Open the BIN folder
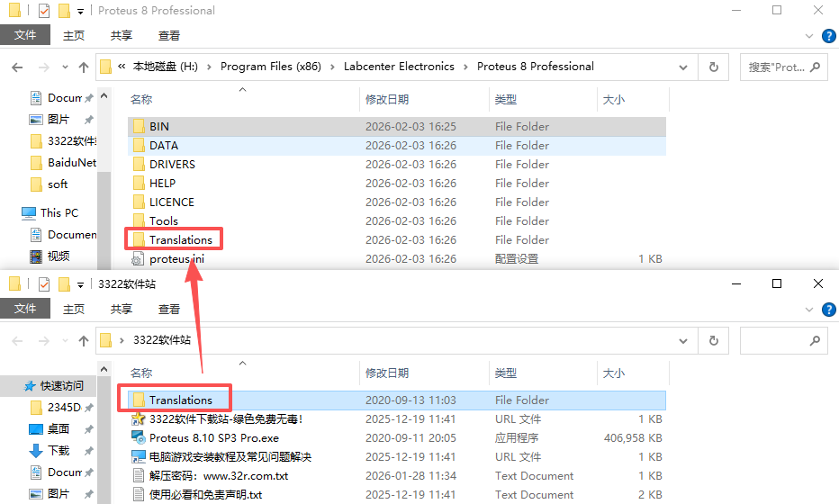Viewport: 839px width, 504px height. [159, 127]
